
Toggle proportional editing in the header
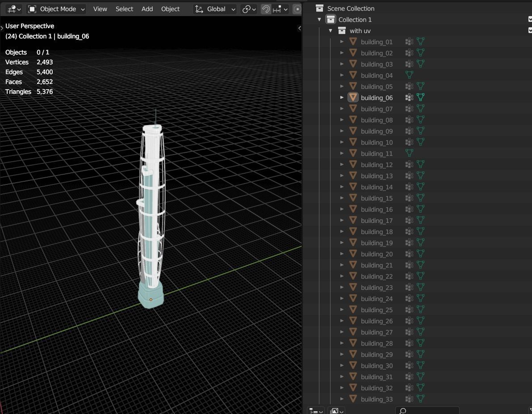(297, 9)
